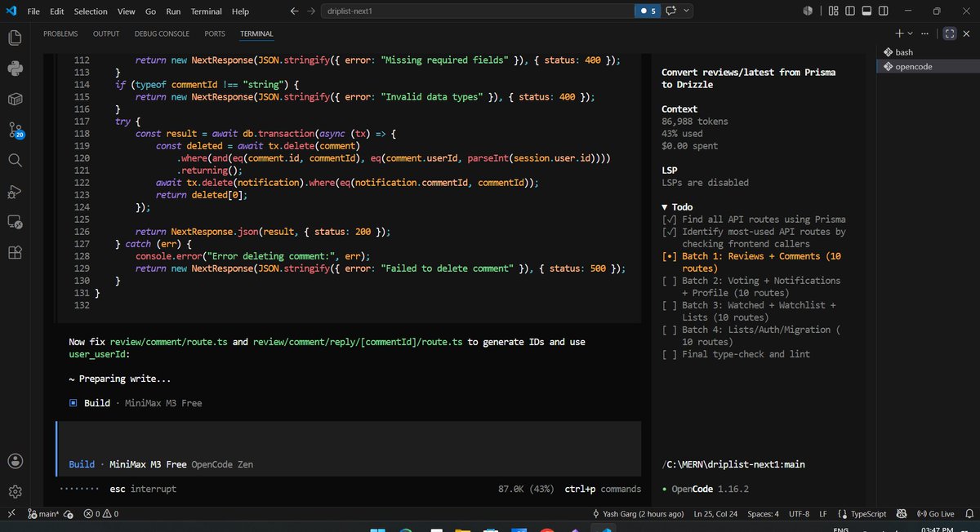Screen dimensions: 980x532
Task: Click the sync changes cloud icon
Action: [69, 514]
